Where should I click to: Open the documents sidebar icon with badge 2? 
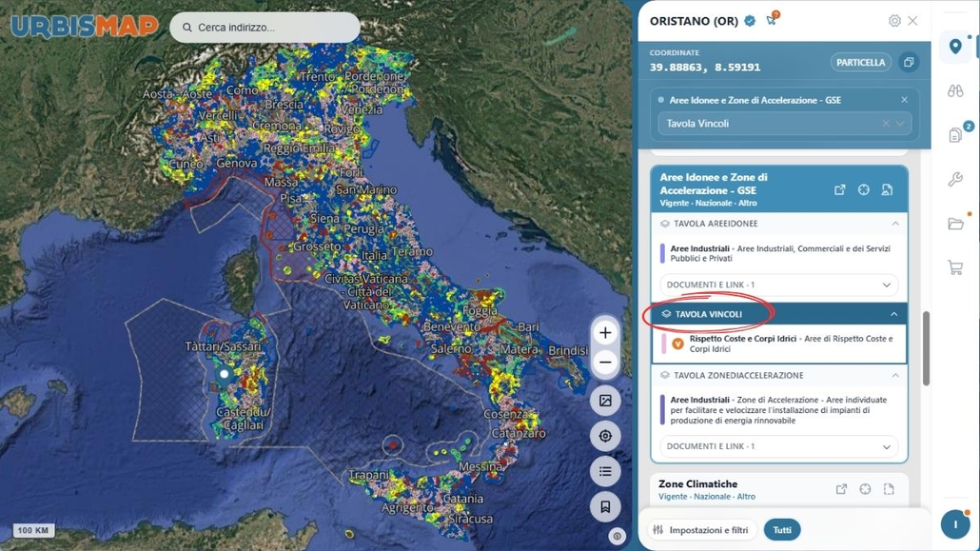point(955,135)
